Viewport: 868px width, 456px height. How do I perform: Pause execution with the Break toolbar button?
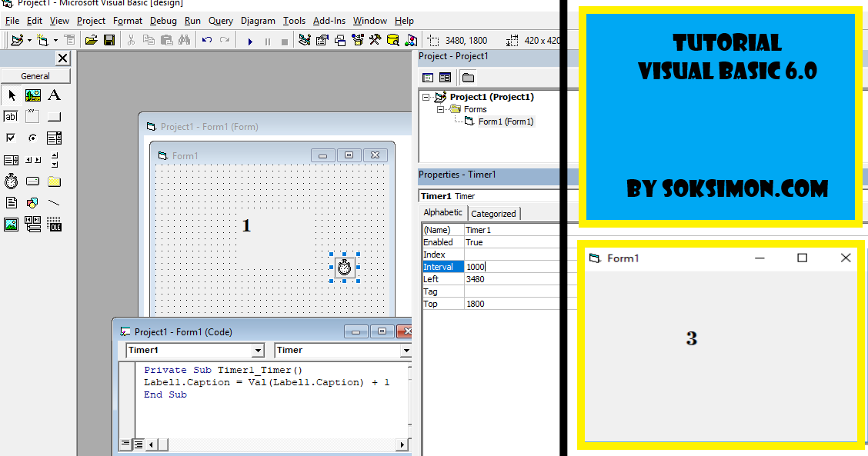pos(267,40)
